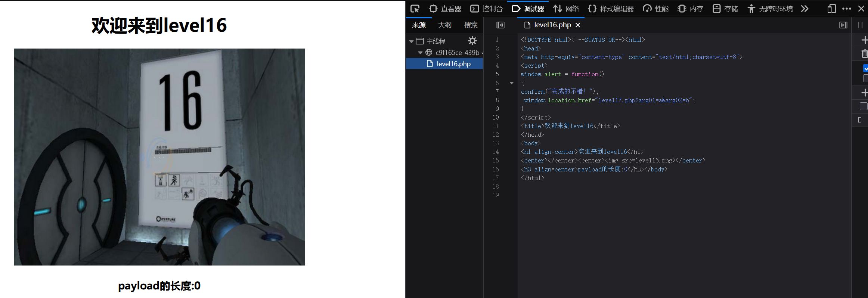The width and height of the screenshot is (868, 298).
Task: Collapse the 主线程 tree node
Action: [x=411, y=41]
